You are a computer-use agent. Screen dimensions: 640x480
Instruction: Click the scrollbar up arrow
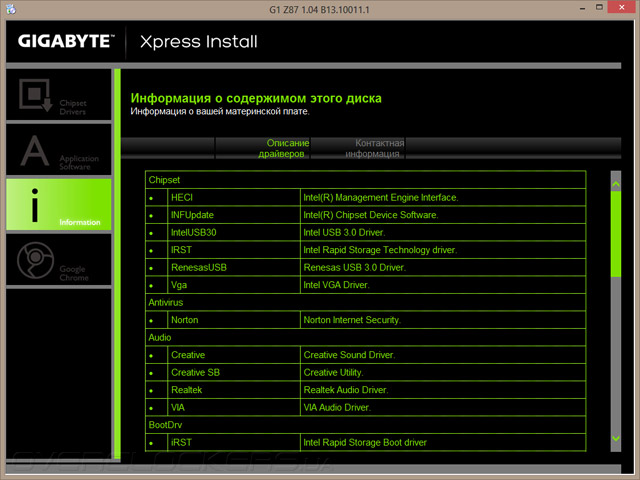tap(616, 184)
